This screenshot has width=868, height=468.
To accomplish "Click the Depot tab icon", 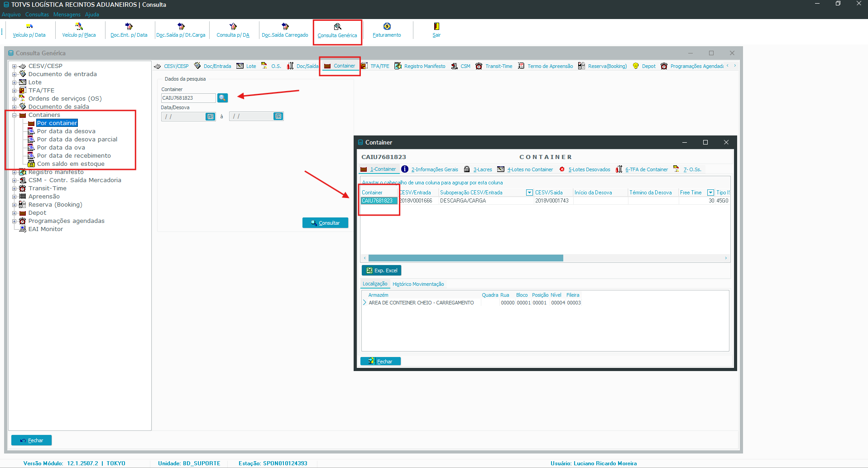I will point(636,66).
